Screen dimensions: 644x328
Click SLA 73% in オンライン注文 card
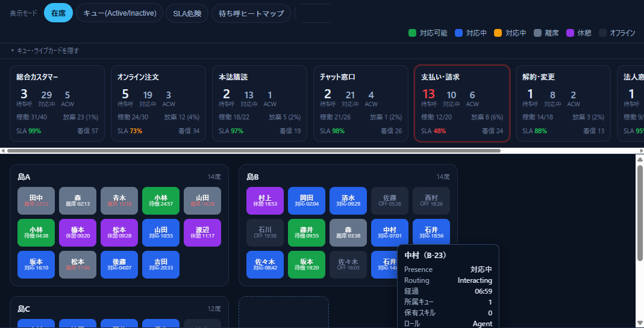coord(130,131)
